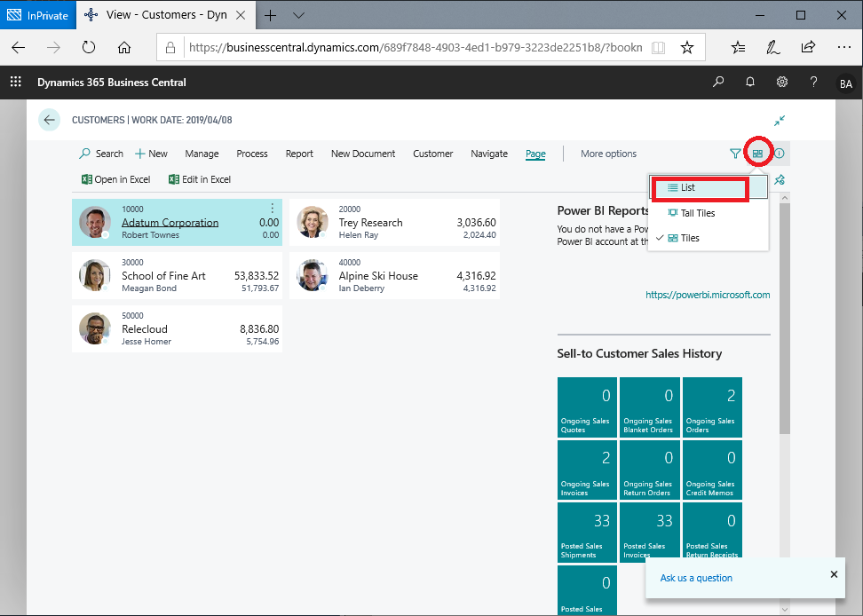Image resolution: width=863 pixels, height=616 pixels.
Task: Open the help question mark icon
Action: [x=813, y=82]
